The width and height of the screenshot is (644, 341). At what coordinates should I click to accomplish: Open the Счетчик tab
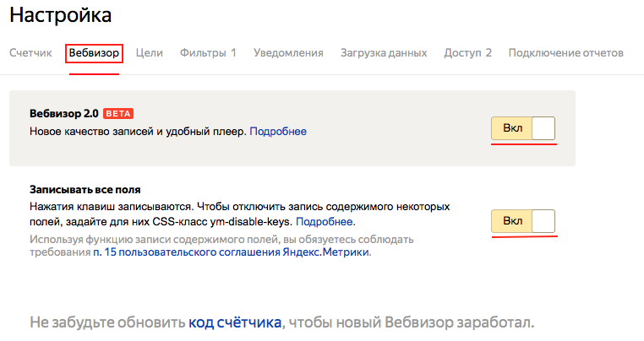[x=30, y=52]
